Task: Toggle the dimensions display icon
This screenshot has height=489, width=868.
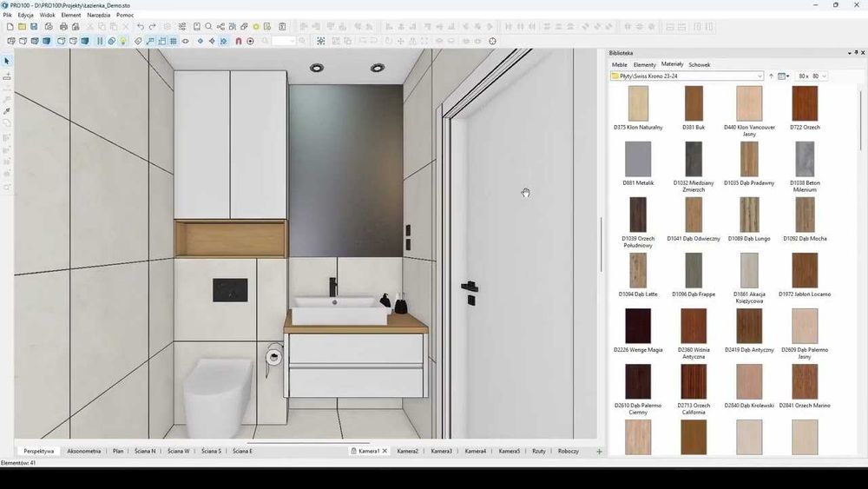Action: click(162, 41)
